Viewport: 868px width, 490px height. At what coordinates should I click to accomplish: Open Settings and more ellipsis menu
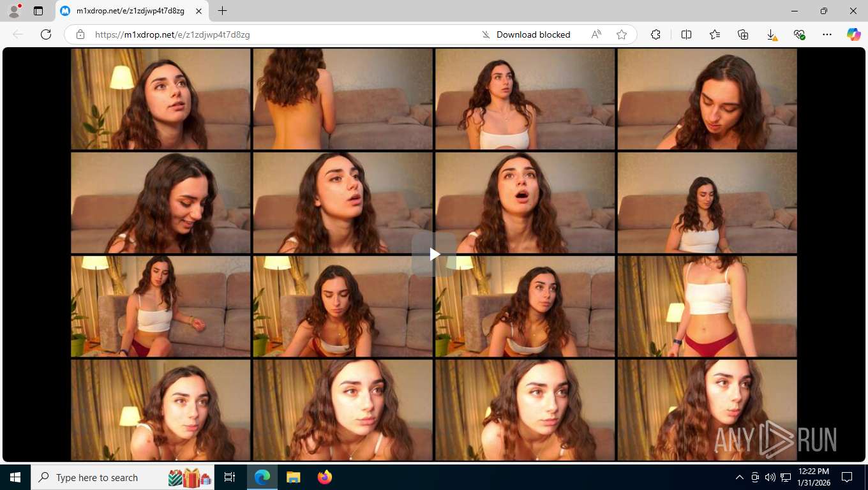[x=827, y=34]
